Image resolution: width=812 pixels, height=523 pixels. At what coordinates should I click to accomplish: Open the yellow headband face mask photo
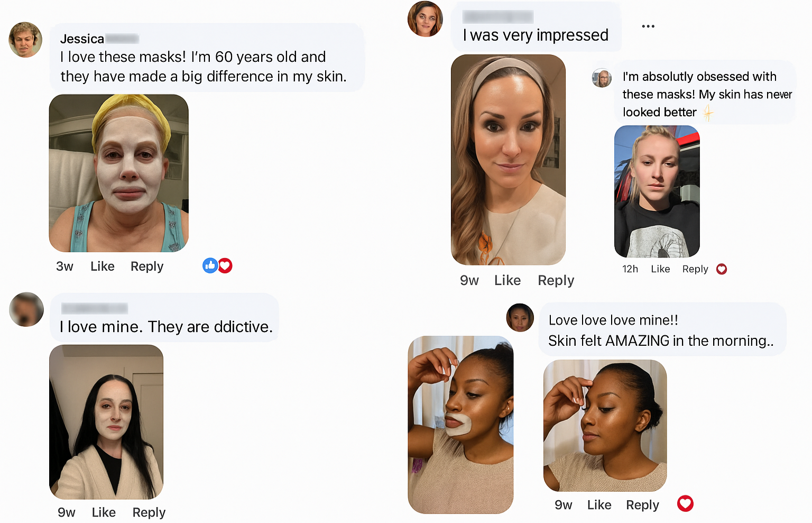point(119,173)
